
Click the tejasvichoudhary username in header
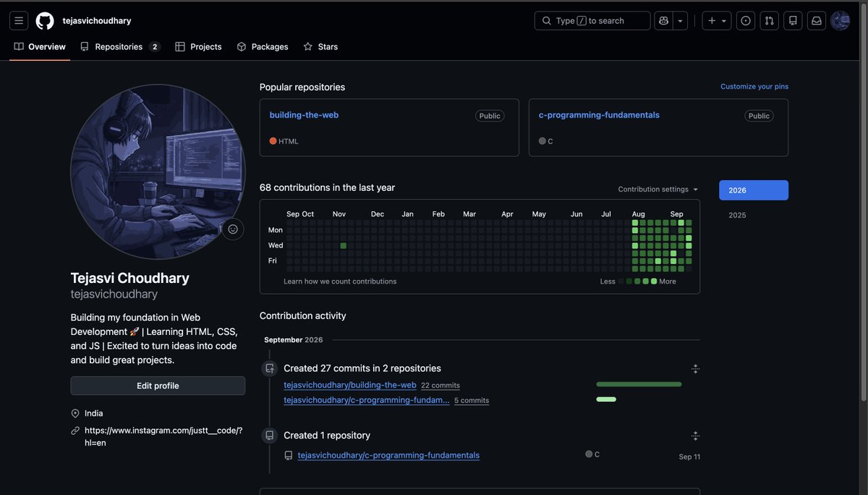[x=97, y=21]
